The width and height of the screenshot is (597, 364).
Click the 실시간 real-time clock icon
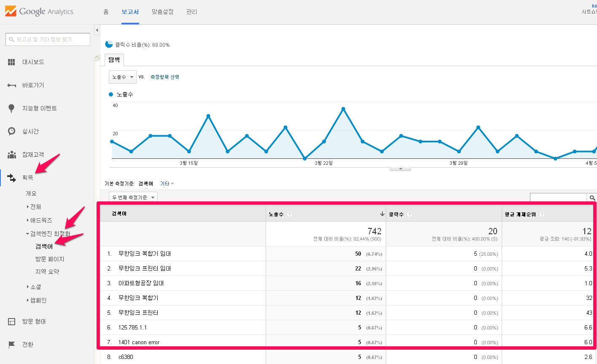click(x=11, y=131)
